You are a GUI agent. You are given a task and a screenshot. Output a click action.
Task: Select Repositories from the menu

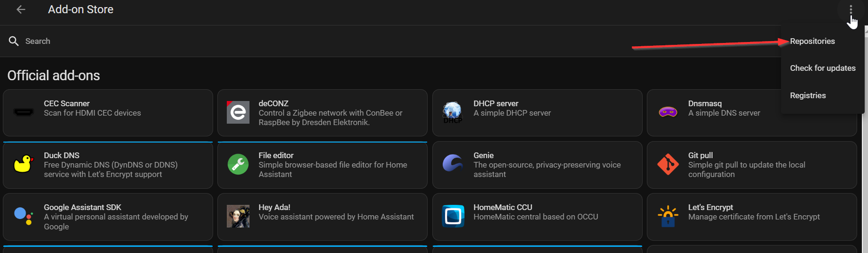812,41
